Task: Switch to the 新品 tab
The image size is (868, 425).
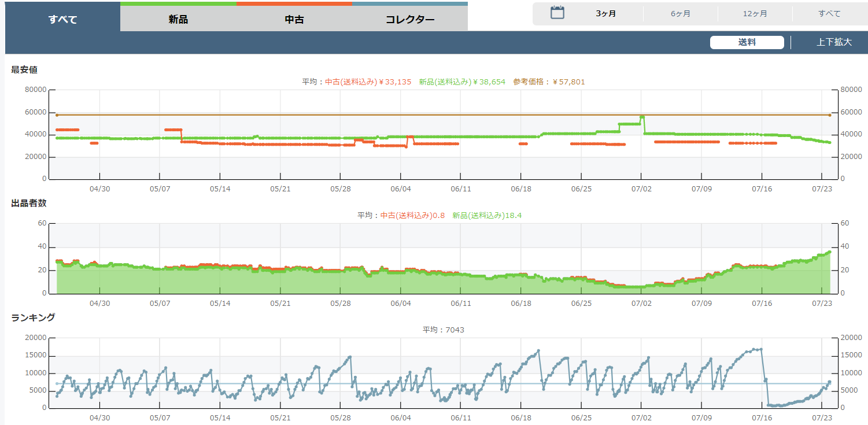Action: [178, 19]
